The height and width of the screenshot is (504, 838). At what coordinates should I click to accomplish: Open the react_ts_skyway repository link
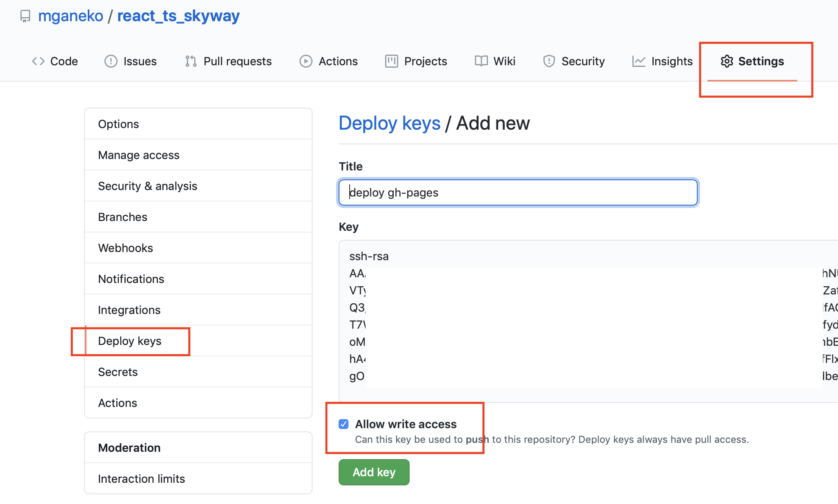coord(178,16)
